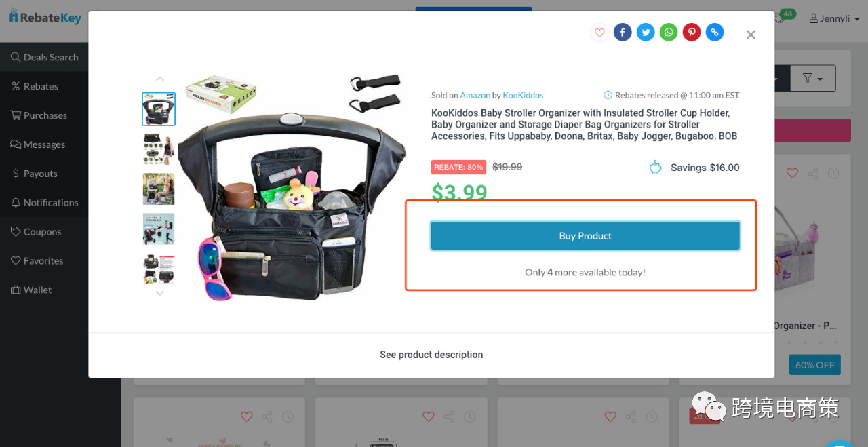Open the KooKiddos brand link
This screenshot has width=868, height=447.
click(523, 95)
